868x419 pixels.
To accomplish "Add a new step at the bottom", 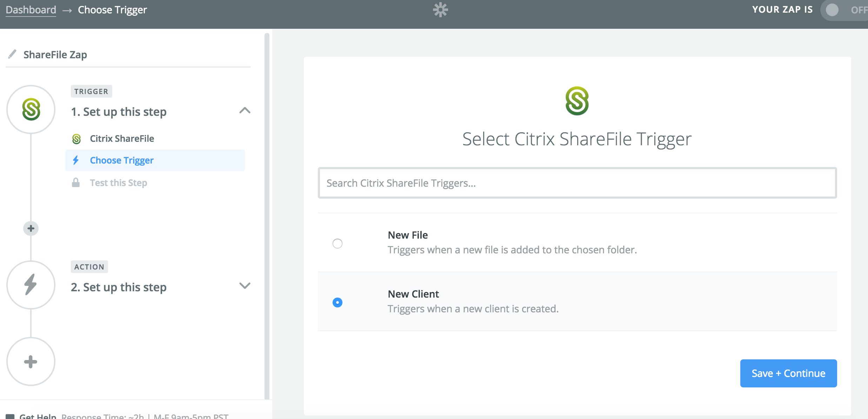I will (31, 361).
